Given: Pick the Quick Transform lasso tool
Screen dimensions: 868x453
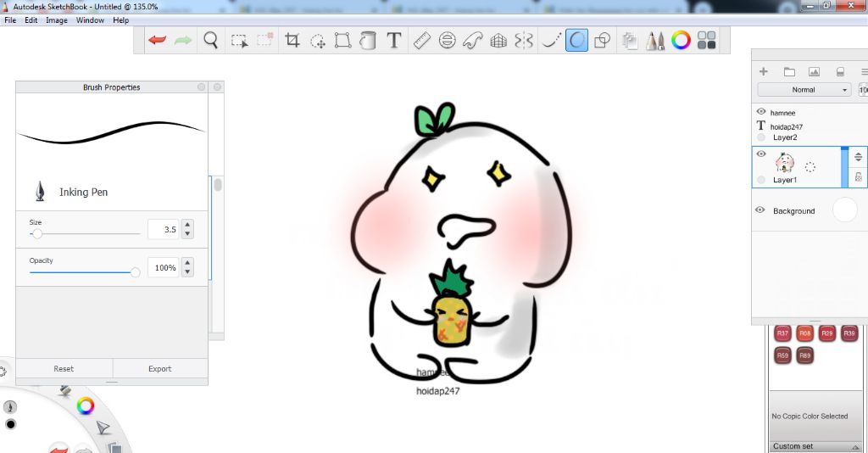Looking at the screenshot, I should (318, 41).
